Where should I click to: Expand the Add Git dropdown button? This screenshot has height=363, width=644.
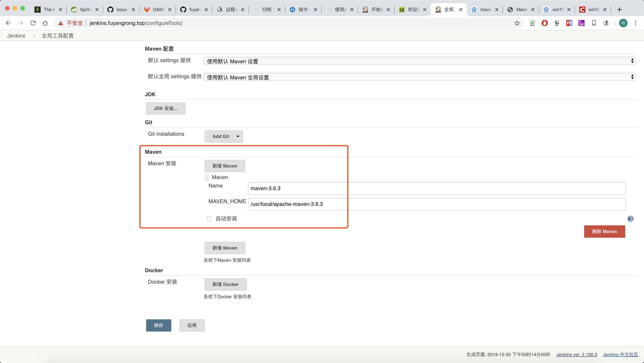point(224,136)
